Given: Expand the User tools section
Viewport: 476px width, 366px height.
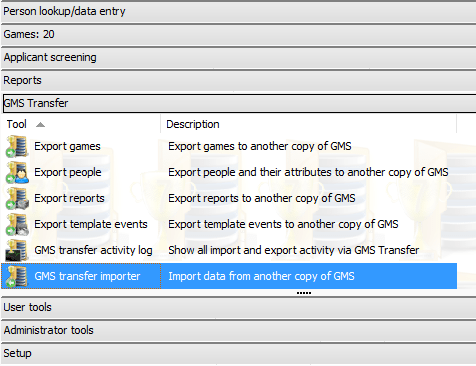Looking at the screenshot, I should point(238,307).
